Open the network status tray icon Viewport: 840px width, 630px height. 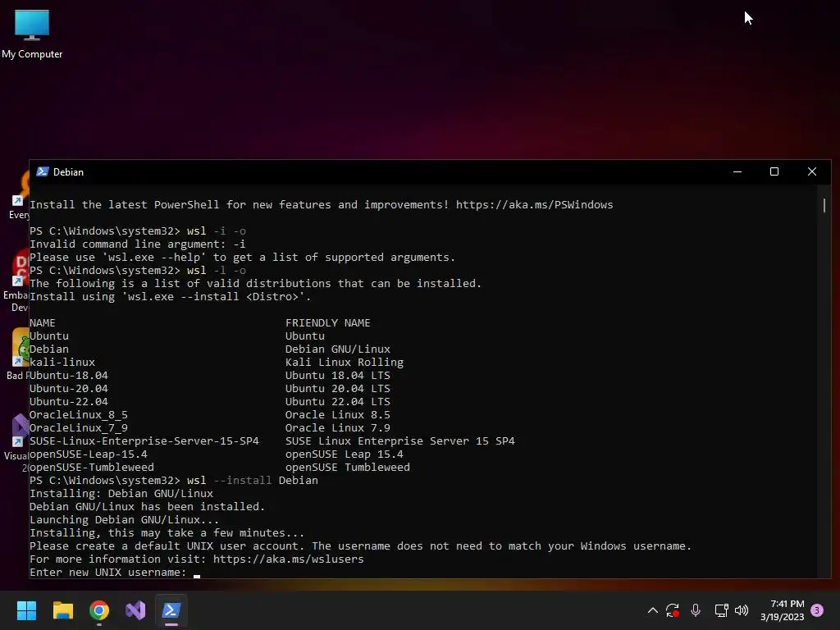[721, 610]
